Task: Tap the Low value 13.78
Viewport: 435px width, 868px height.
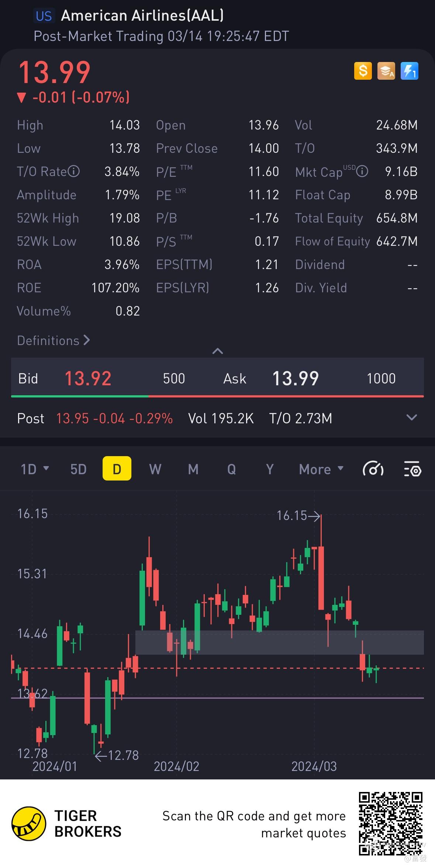Action: 125,148
